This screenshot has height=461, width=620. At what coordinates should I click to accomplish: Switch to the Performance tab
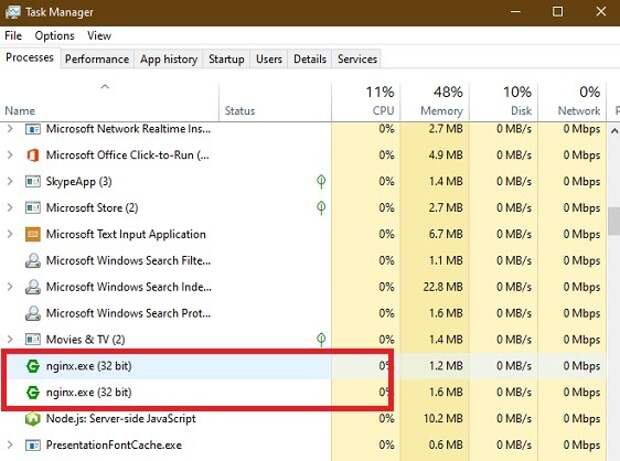point(97,59)
